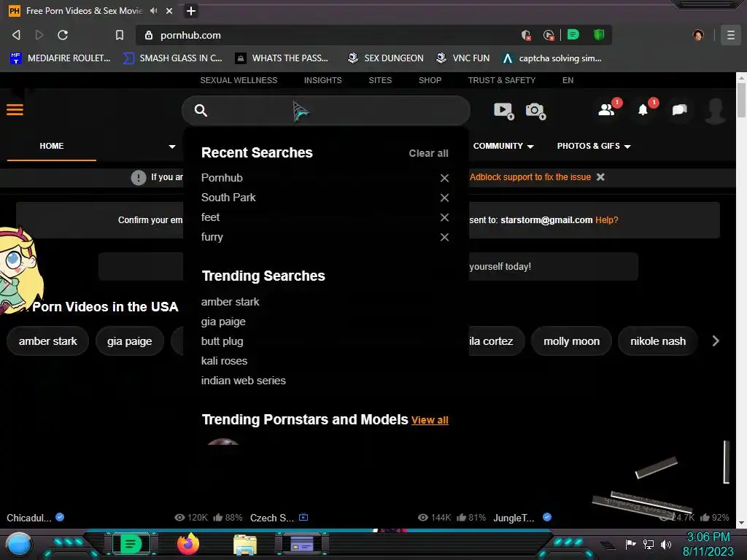The image size is (747, 560).
Task: Open SITES in the top menu
Action: (380, 80)
